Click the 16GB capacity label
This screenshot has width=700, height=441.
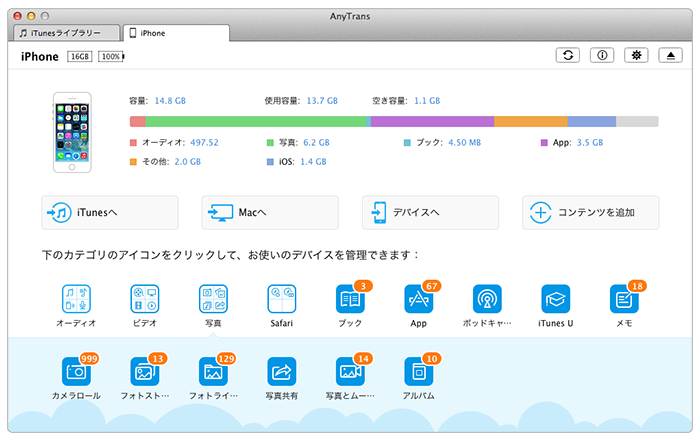80,57
